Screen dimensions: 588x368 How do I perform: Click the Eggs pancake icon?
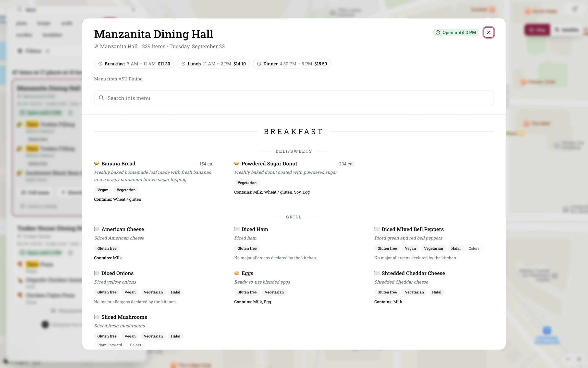click(x=237, y=273)
